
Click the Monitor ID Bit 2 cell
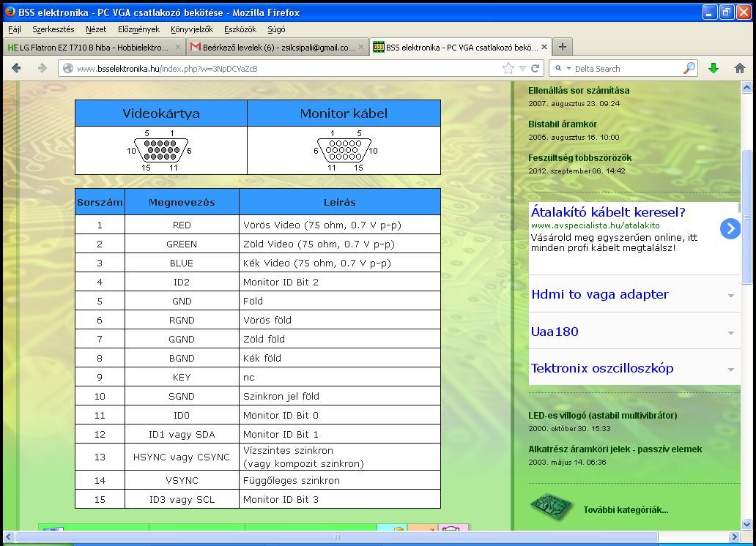point(340,282)
